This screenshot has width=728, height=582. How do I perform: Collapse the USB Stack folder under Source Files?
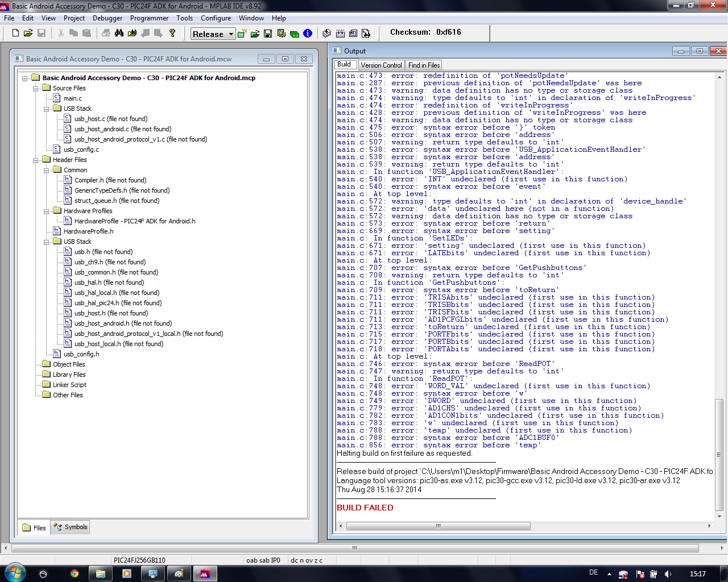click(x=47, y=109)
